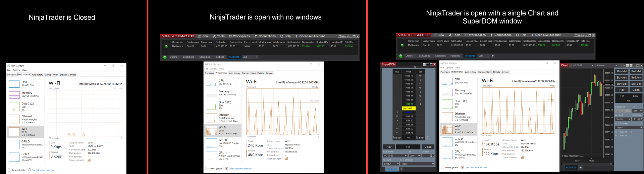644x174 pixels.
Task: Click the Rev button in the SuperDOM window
Action: (x=389, y=147)
